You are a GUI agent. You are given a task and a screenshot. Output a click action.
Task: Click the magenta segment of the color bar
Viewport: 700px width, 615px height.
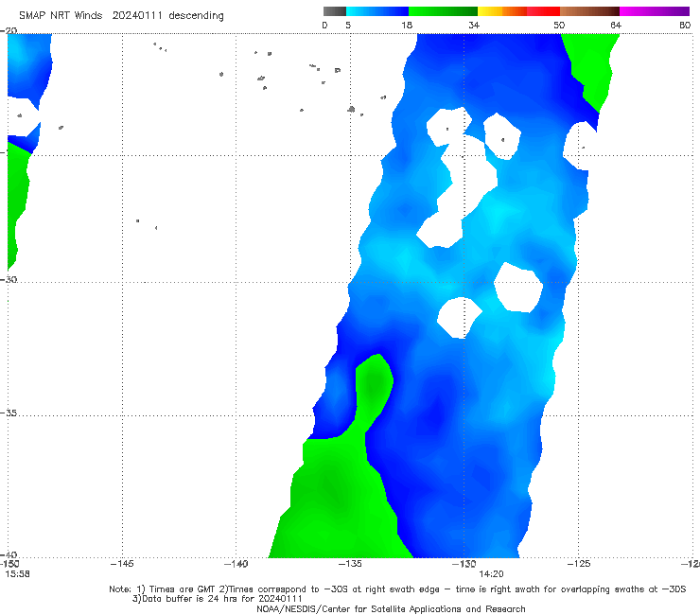(x=655, y=11)
